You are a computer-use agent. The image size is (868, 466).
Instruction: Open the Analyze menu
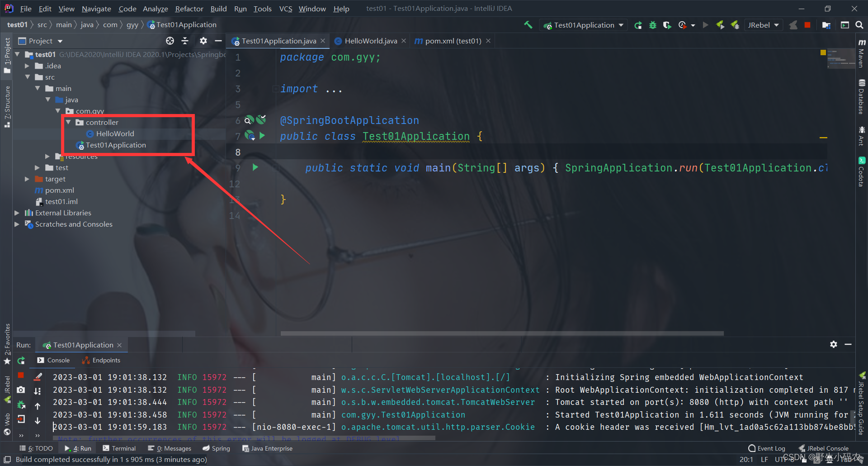tap(156, 9)
